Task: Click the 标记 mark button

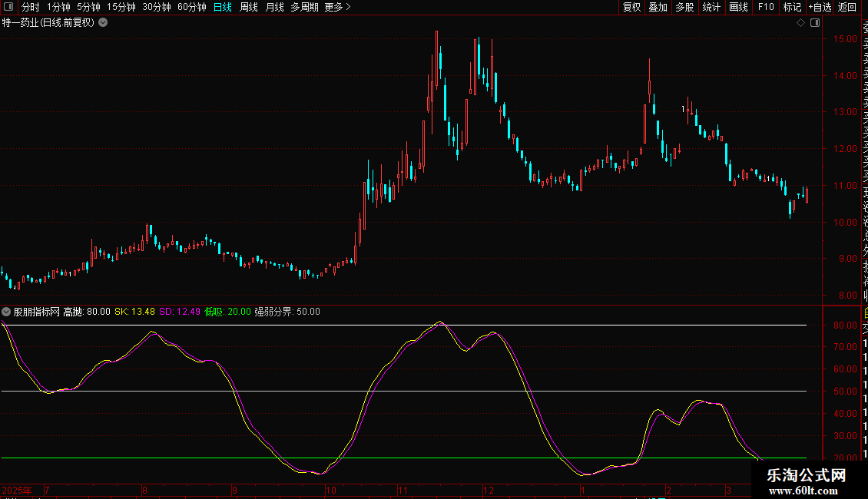Action: click(x=792, y=7)
